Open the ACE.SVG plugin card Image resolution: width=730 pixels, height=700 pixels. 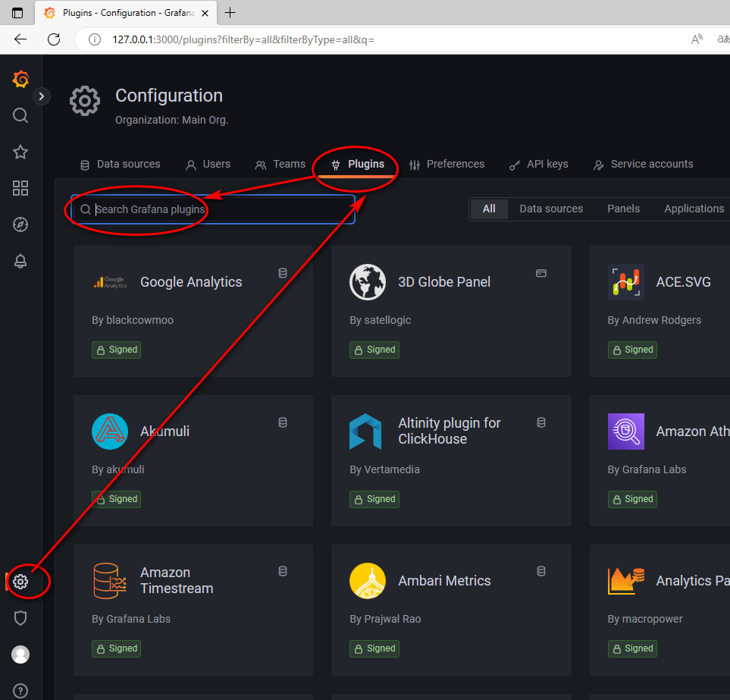[660, 311]
